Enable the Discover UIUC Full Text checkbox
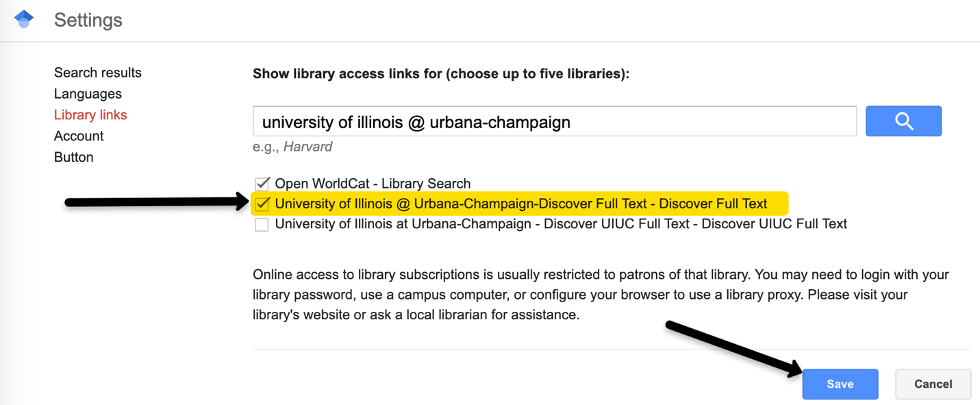This screenshot has height=405, width=980. tap(262, 224)
